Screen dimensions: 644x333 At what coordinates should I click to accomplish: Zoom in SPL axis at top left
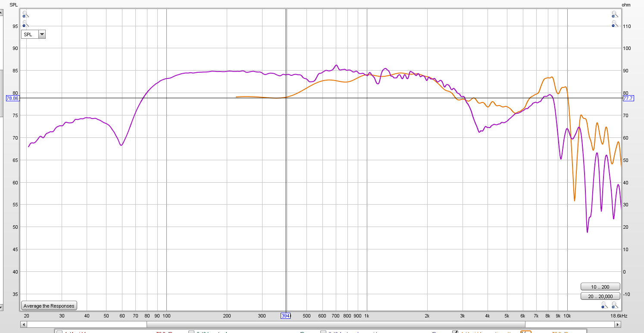point(25,14)
